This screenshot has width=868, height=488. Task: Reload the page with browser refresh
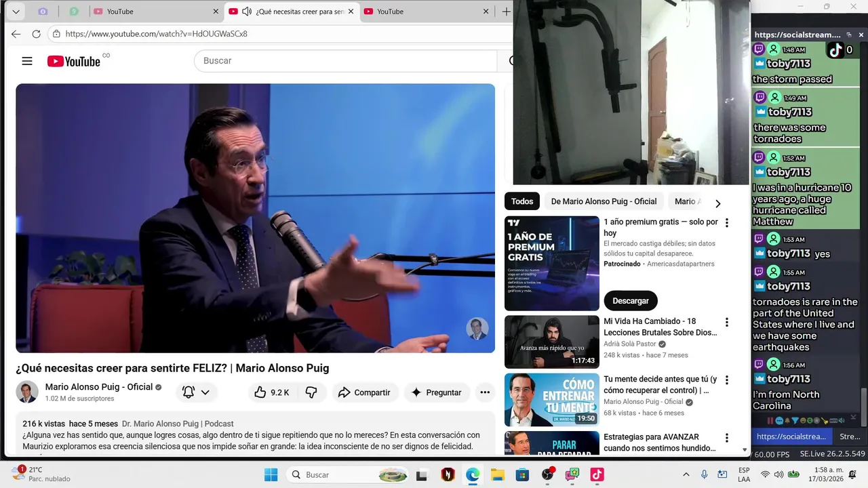tap(37, 33)
